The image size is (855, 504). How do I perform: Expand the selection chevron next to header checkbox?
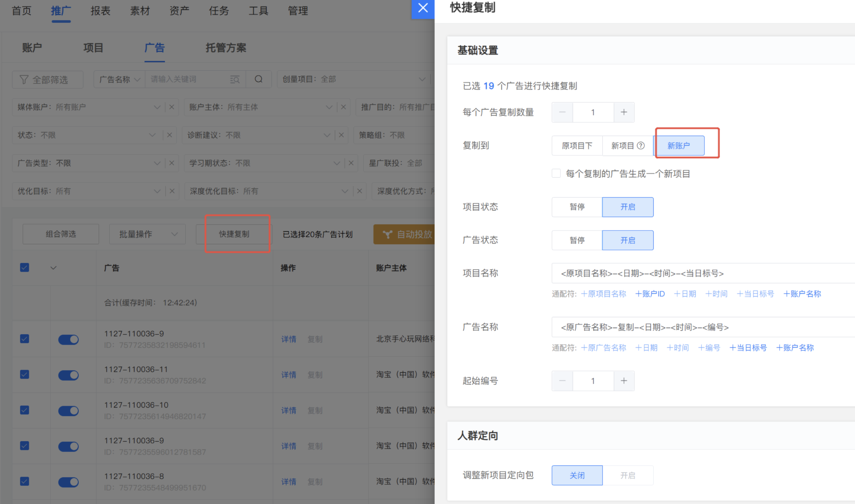(53, 268)
